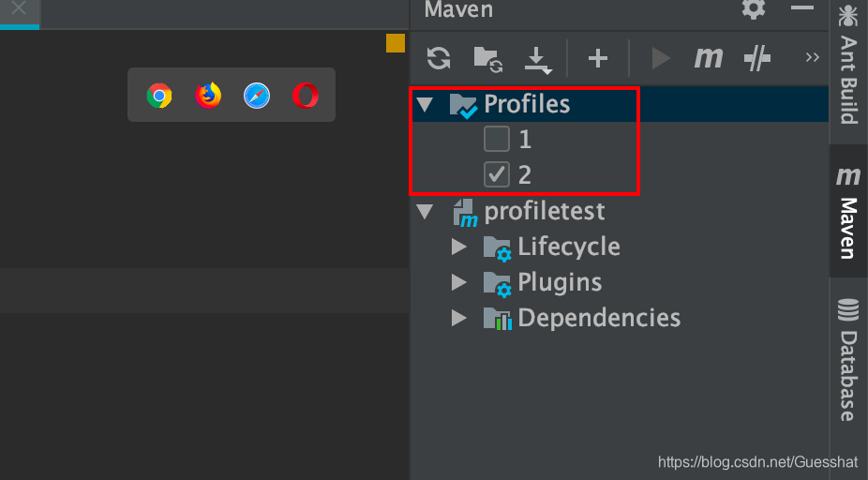Select Lifecycle tree item
868x480 pixels.
(x=569, y=247)
